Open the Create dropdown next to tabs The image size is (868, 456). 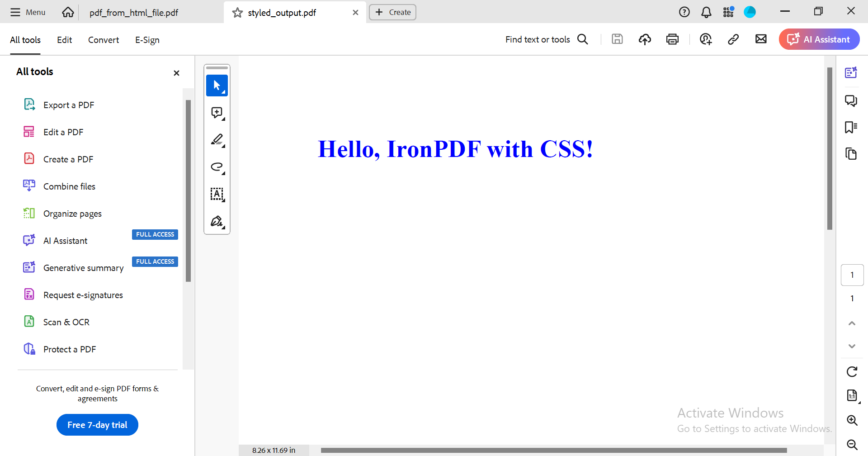(x=392, y=12)
